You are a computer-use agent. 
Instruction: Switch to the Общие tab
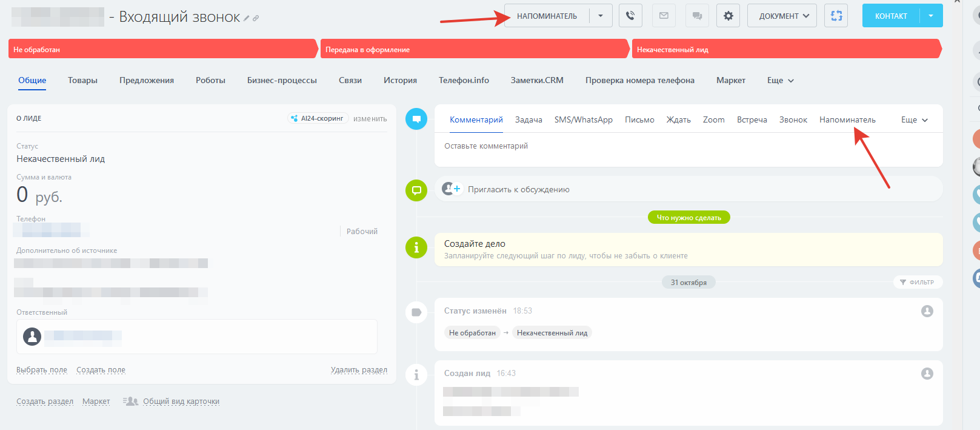pos(32,80)
